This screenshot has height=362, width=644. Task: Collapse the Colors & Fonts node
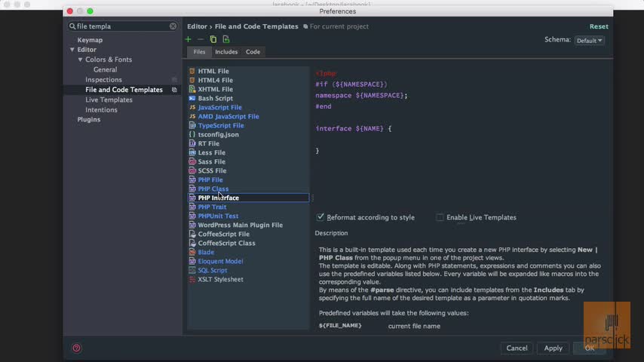click(x=80, y=60)
